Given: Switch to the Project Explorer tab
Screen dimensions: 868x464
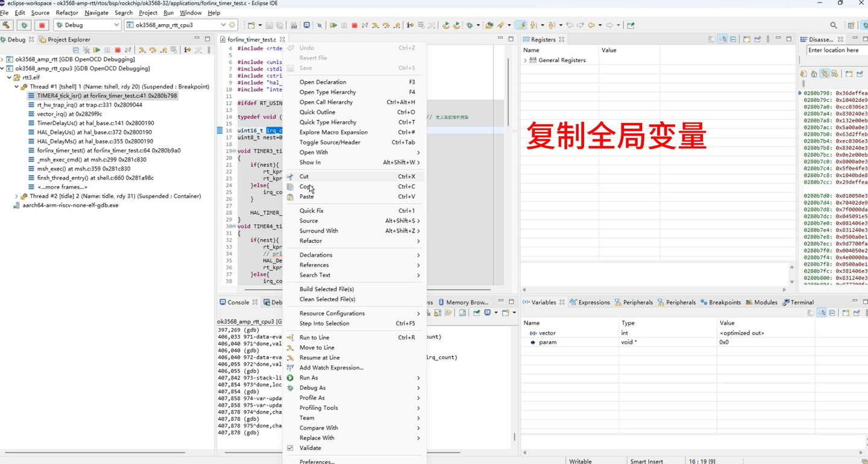Looking at the screenshot, I should pos(64,40).
